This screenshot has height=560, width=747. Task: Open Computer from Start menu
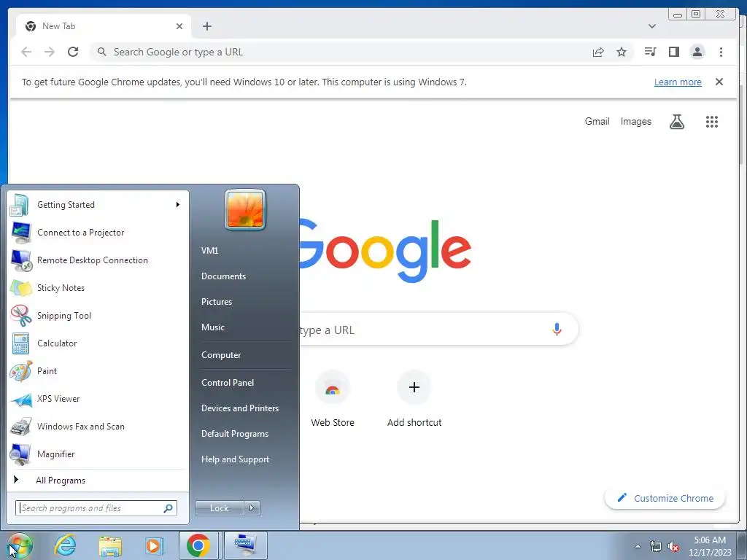point(221,355)
